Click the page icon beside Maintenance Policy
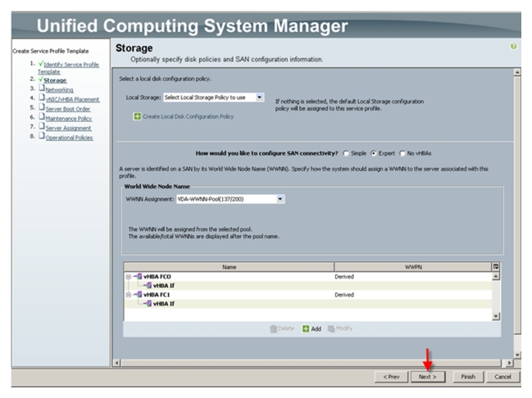Image resolution: width=532 pixels, height=398 pixels. [x=42, y=116]
